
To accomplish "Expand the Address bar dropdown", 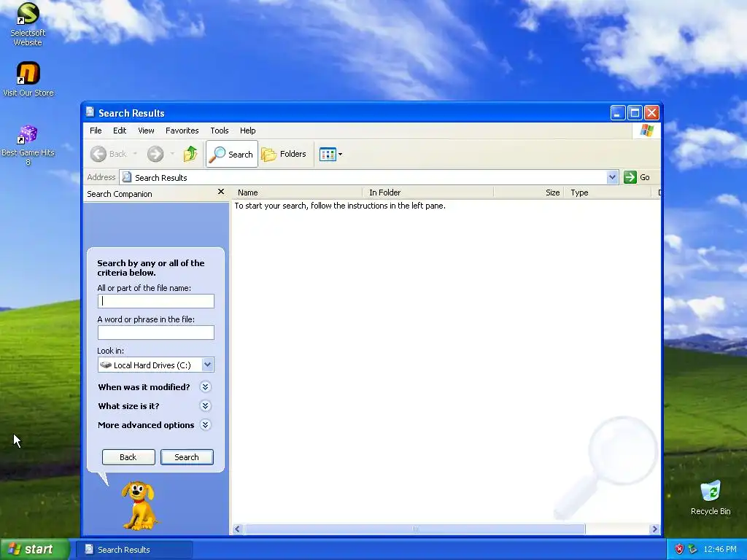I will click(x=612, y=177).
